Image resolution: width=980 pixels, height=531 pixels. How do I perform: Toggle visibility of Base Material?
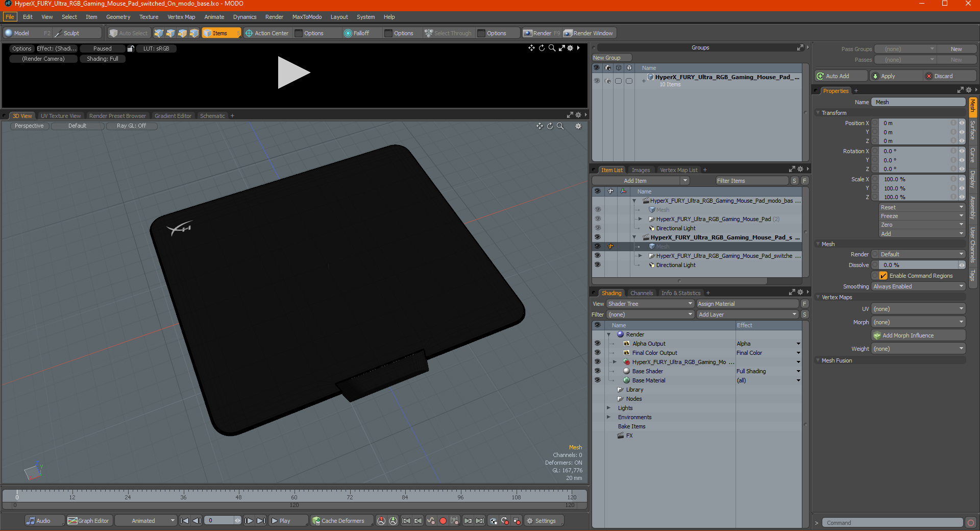[597, 380]
